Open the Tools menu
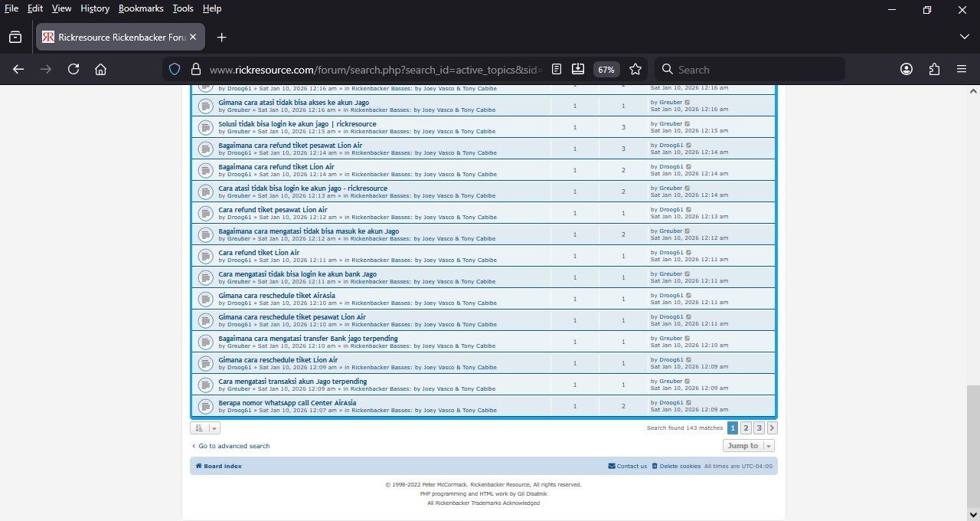 pos(183,8)
